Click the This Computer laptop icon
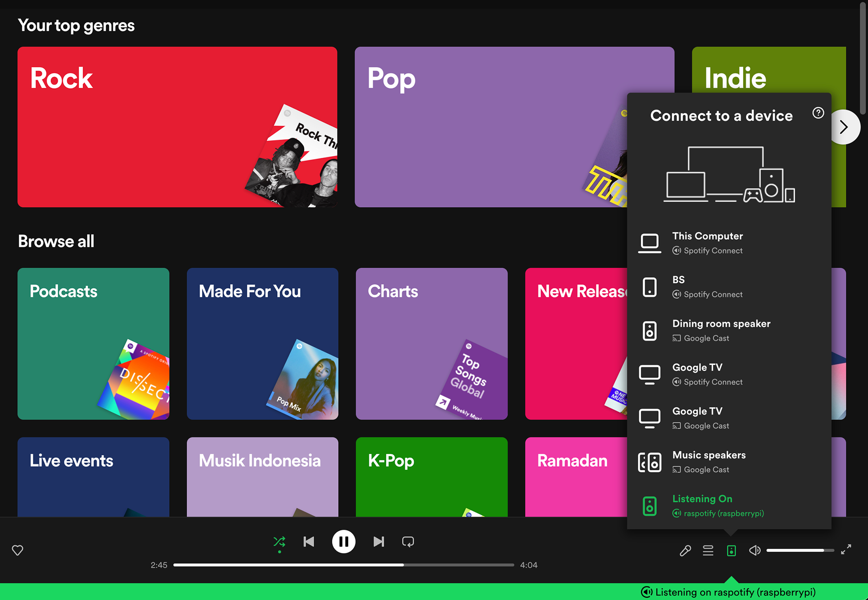Screen dimensions: 868x600 click(650, 243)
